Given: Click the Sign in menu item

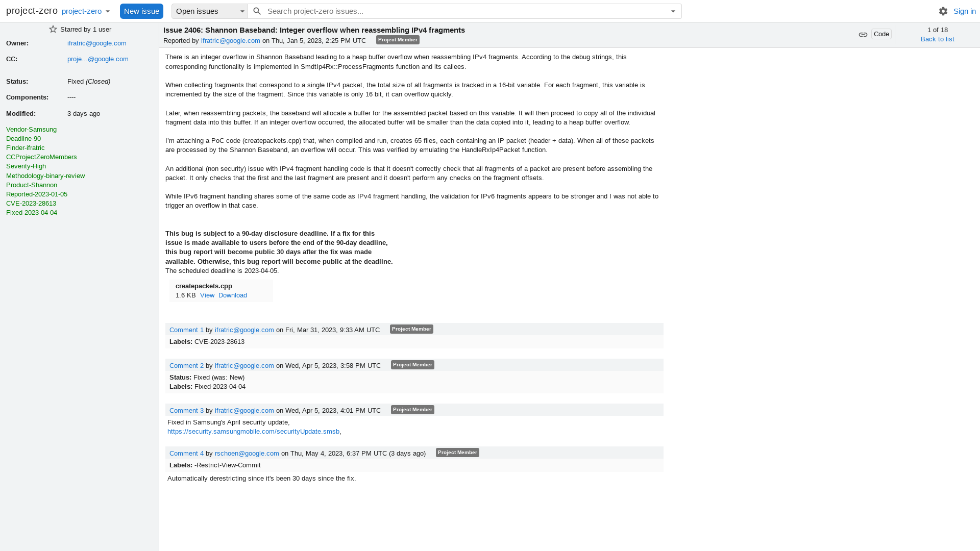Looking at the screenshot, I should (965, 11).
